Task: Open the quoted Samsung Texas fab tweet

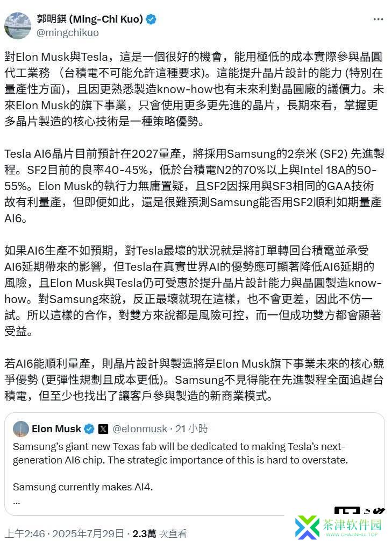Action: tap(195, 464)
